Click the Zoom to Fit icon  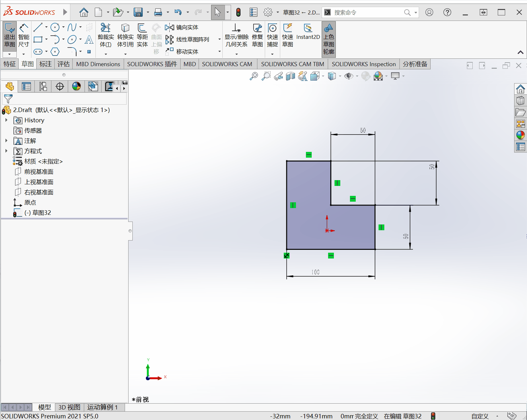[254, 76]
